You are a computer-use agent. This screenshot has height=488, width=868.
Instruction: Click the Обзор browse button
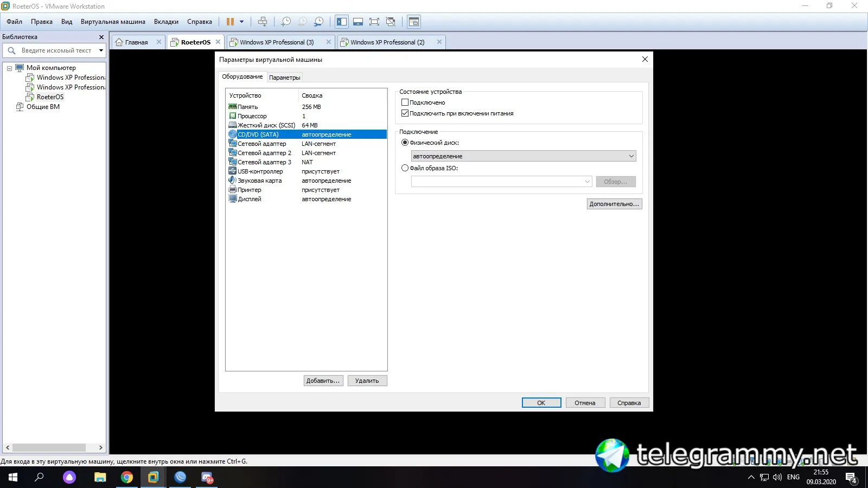(x=616, y=182)
